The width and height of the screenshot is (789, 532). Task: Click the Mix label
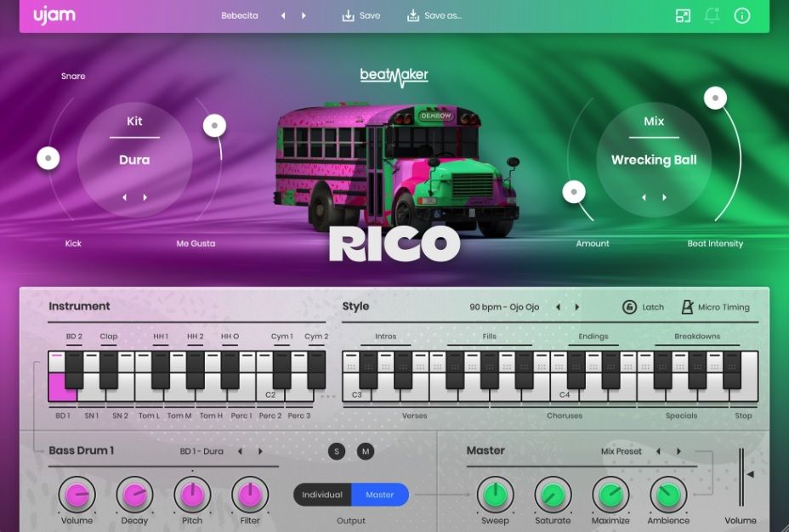654,122
